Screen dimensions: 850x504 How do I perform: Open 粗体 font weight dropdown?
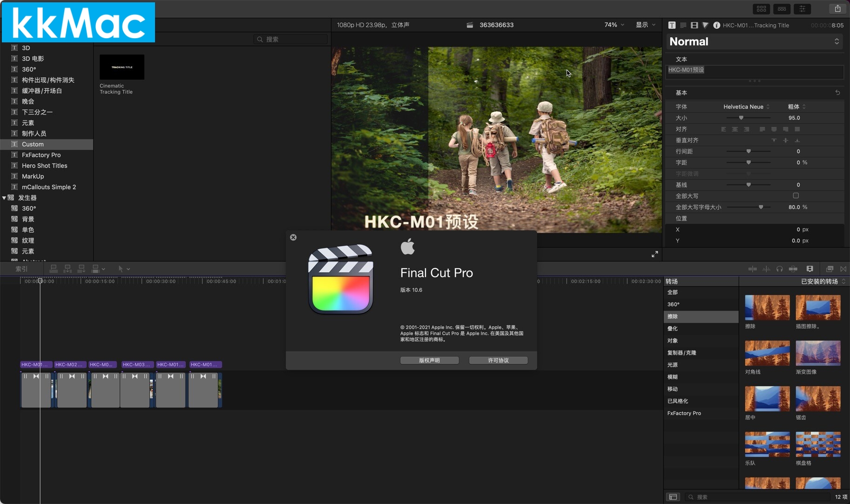(796, 107)
